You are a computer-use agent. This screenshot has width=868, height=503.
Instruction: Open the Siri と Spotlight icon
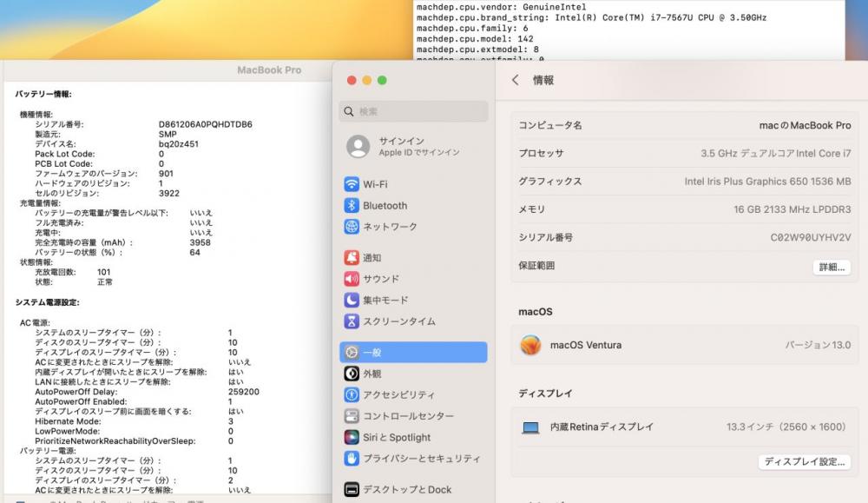point(352,437)
